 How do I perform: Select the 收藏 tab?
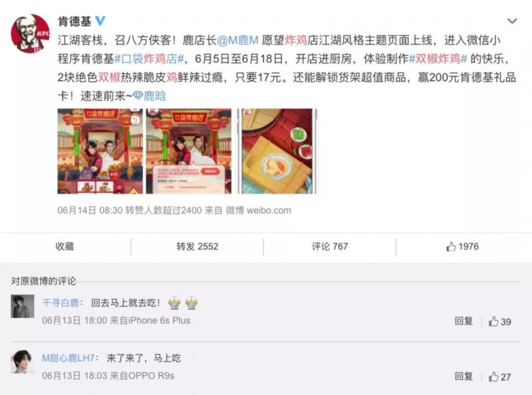65,246
